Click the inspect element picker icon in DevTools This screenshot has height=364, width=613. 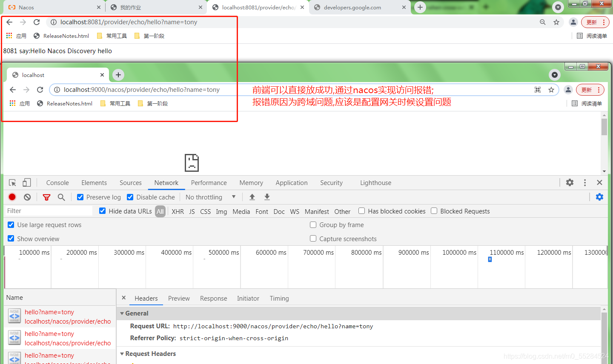click(12, 183)
